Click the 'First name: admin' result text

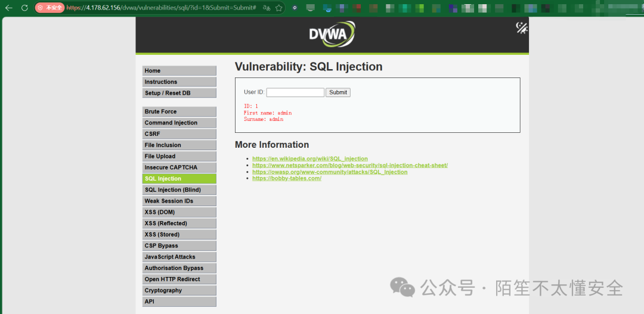tap(268, 113)
